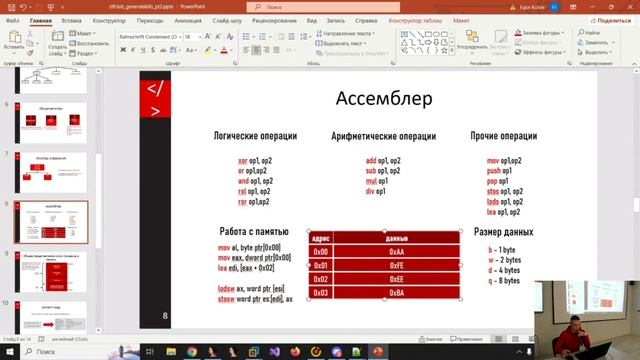Increase font size with the larger A icon
Screen dimensions: 640x360
209,37
